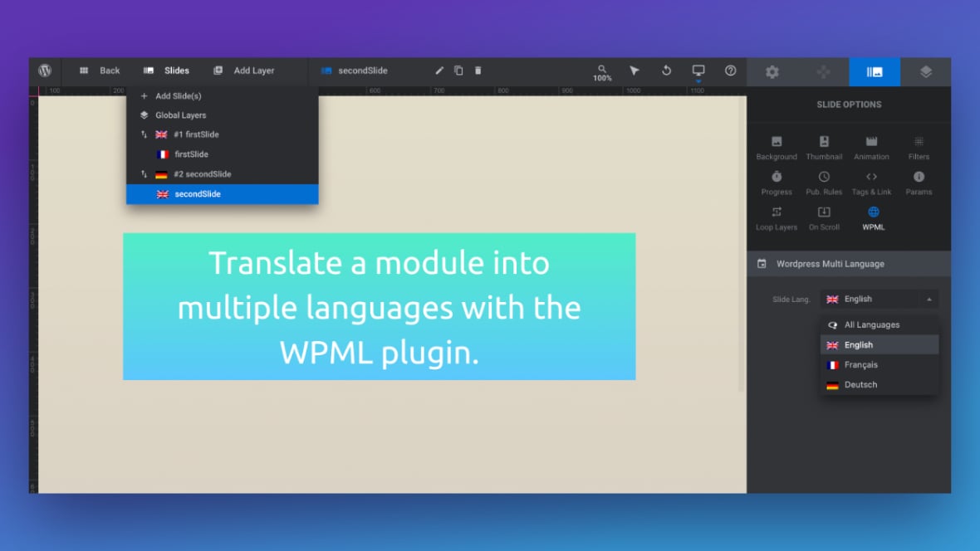Open the Tags & Link option
The width and height of the screenshot is (980, 551).
(x=871, y=183)
